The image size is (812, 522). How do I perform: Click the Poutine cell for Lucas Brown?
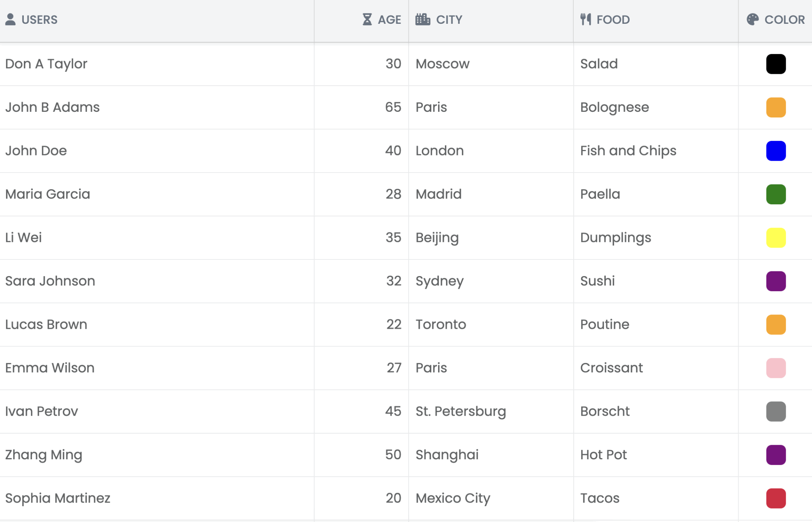pos(604,324)
